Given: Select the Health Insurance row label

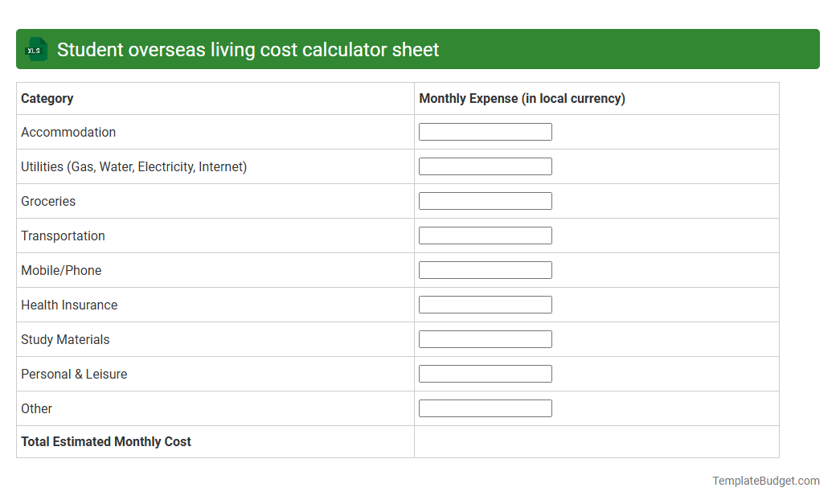Looking at the screenshot, I should click(68, 305).
